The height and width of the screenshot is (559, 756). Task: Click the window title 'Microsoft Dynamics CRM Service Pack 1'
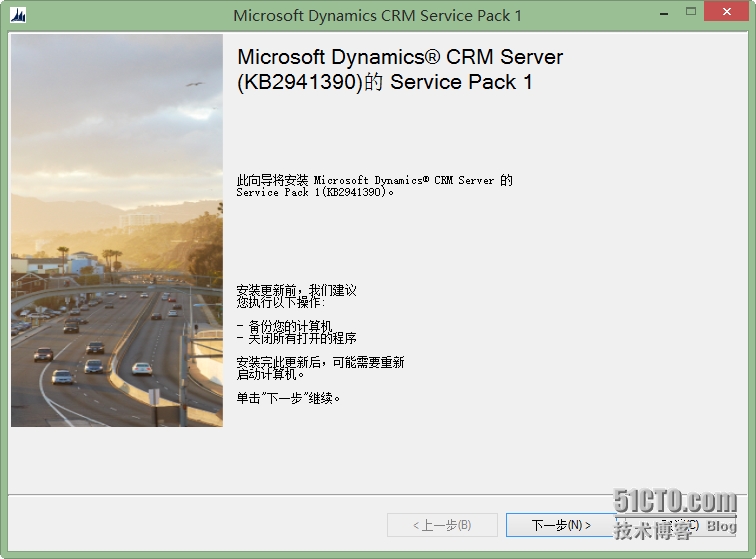(x=378, y=15)
